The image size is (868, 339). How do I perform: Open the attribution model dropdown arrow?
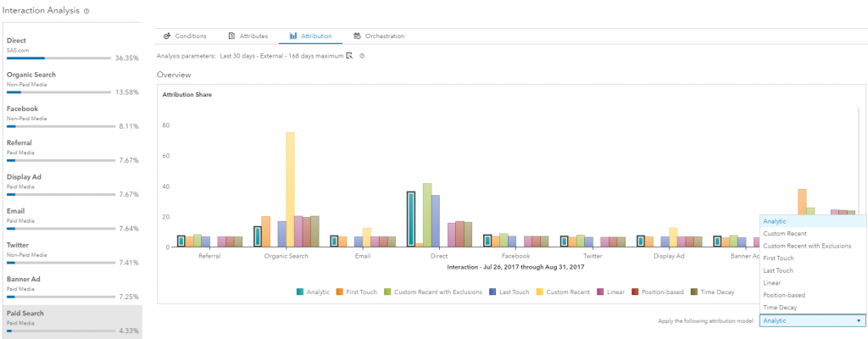(859, 321)
